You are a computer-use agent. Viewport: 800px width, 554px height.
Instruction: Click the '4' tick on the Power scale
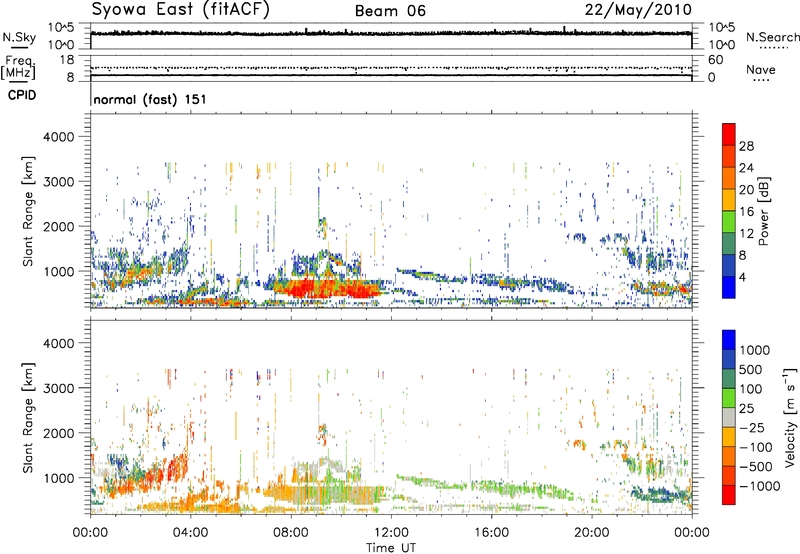742,278
